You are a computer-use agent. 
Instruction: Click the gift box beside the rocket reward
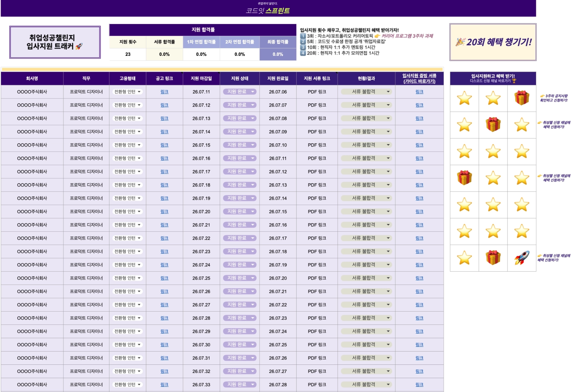[493, 258]
